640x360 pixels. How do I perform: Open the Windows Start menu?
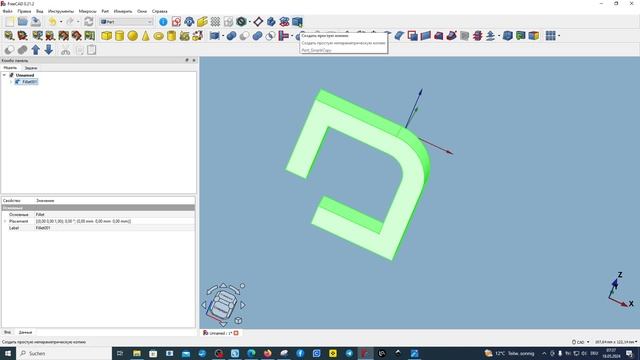(7, 353)
